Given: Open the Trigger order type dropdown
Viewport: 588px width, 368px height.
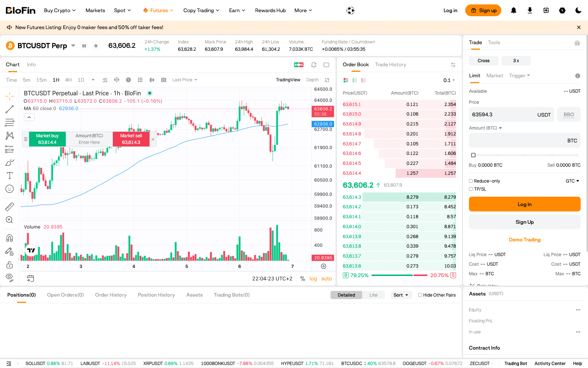Looking at the screenshot, I should coord(519,75).
